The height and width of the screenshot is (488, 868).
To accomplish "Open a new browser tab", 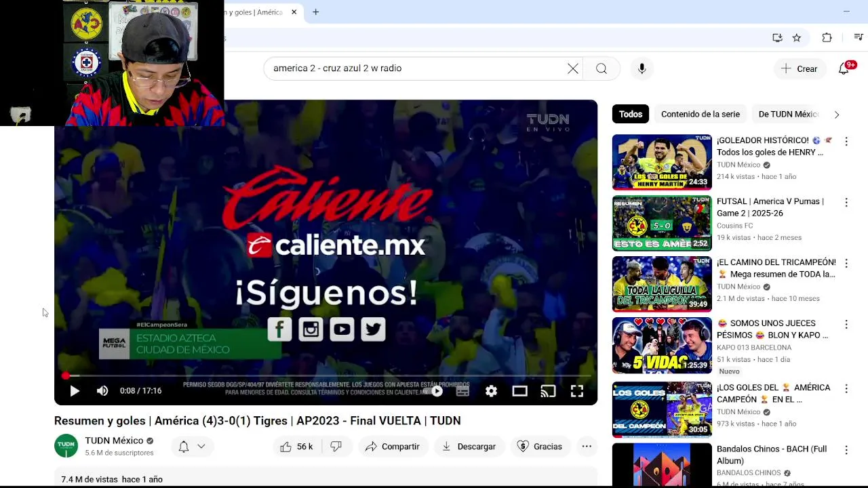I will (x=315, y=12).
